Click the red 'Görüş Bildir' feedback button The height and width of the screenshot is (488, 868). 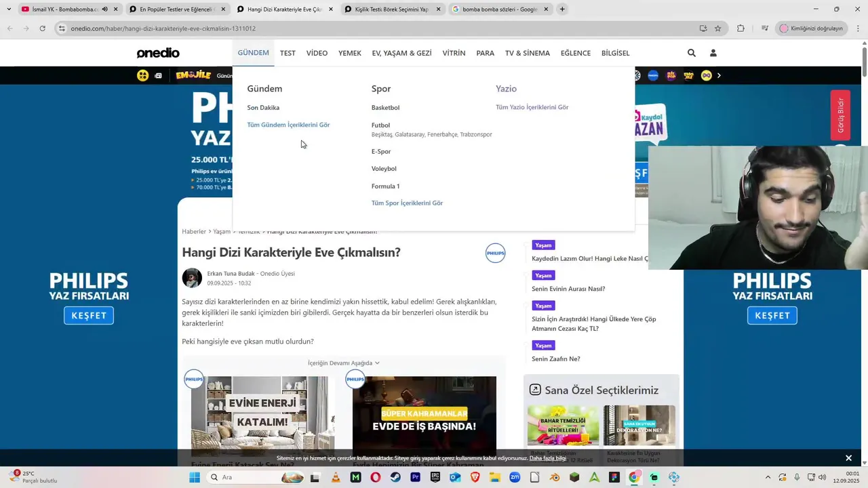pos(840,115)
